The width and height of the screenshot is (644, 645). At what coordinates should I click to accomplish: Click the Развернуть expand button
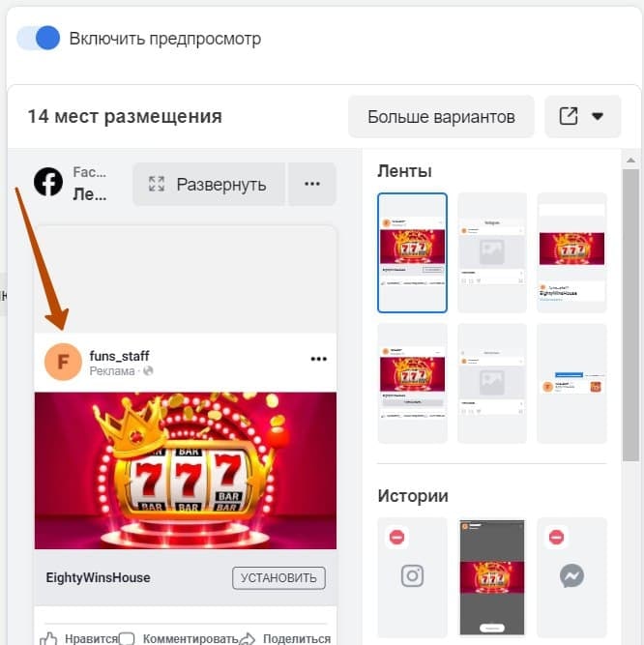pos(209,184)
